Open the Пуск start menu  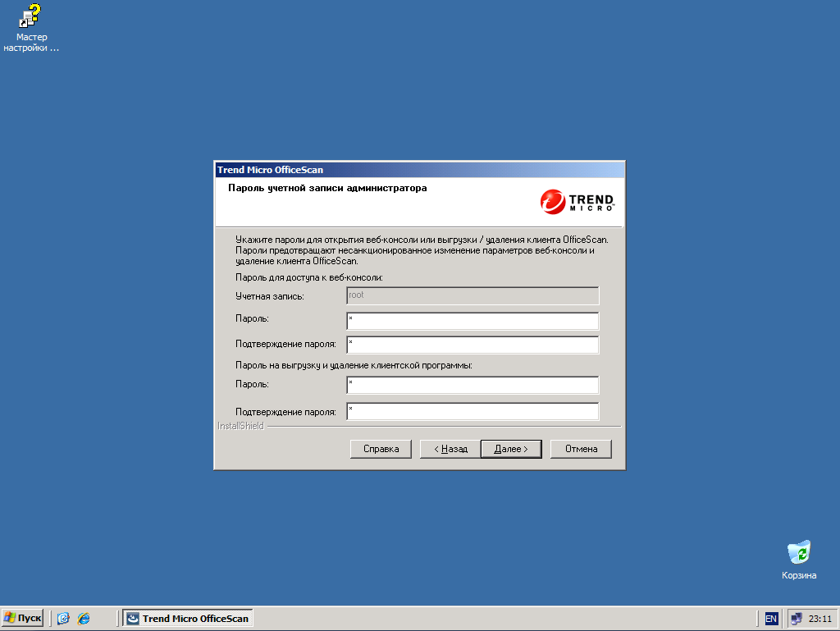coord(22,618)
